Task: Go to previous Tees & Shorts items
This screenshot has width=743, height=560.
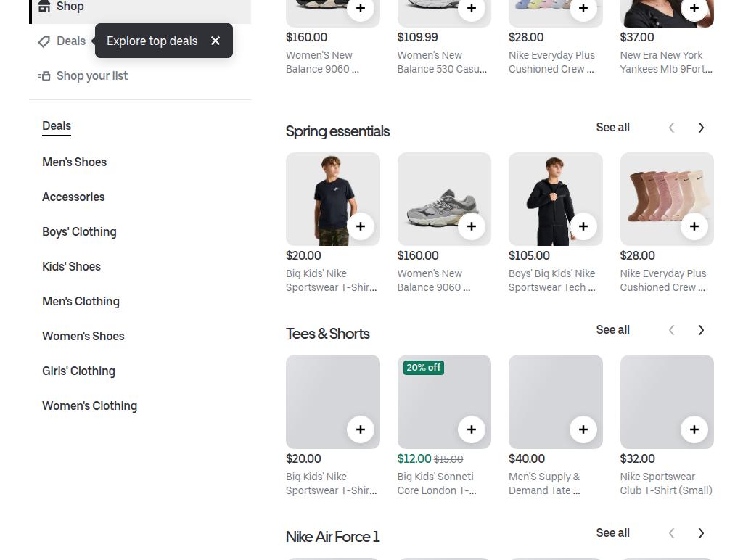Action: (x=671, y=330)
